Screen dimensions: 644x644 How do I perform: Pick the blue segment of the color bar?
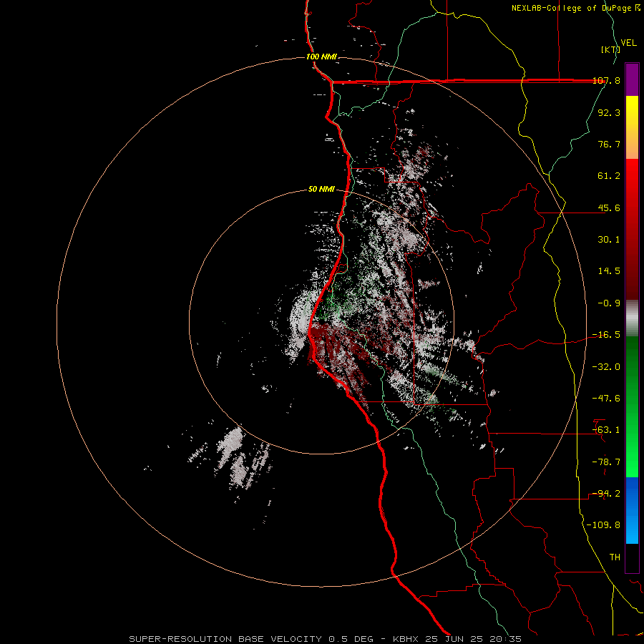(x=632, y=510)
